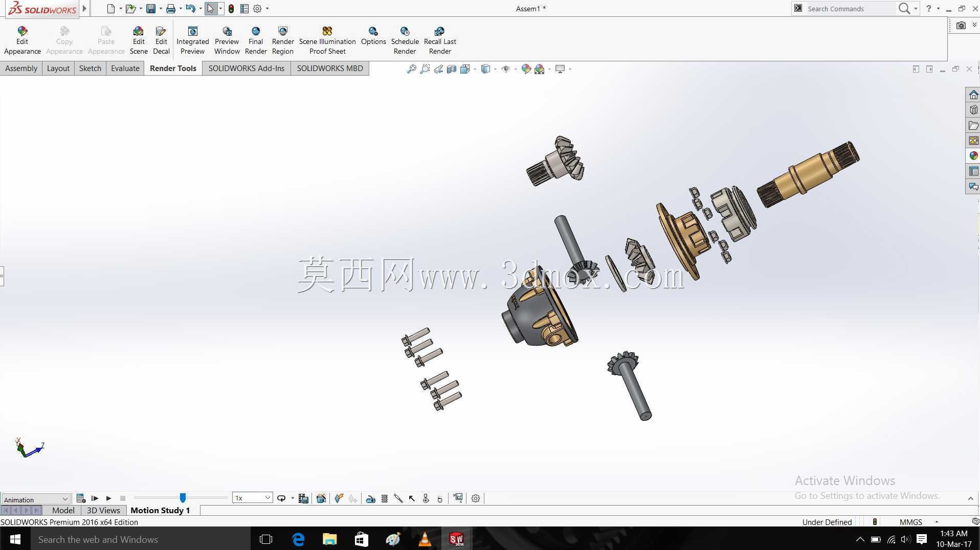
Task: Click the Rebuild traffic light icon
Action: coord(231,9)
